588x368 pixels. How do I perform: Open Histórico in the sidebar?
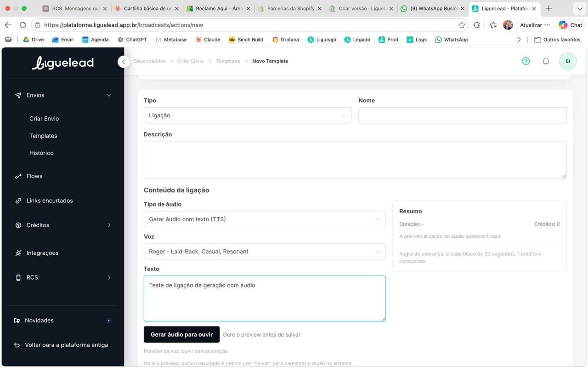pos(41,153)
